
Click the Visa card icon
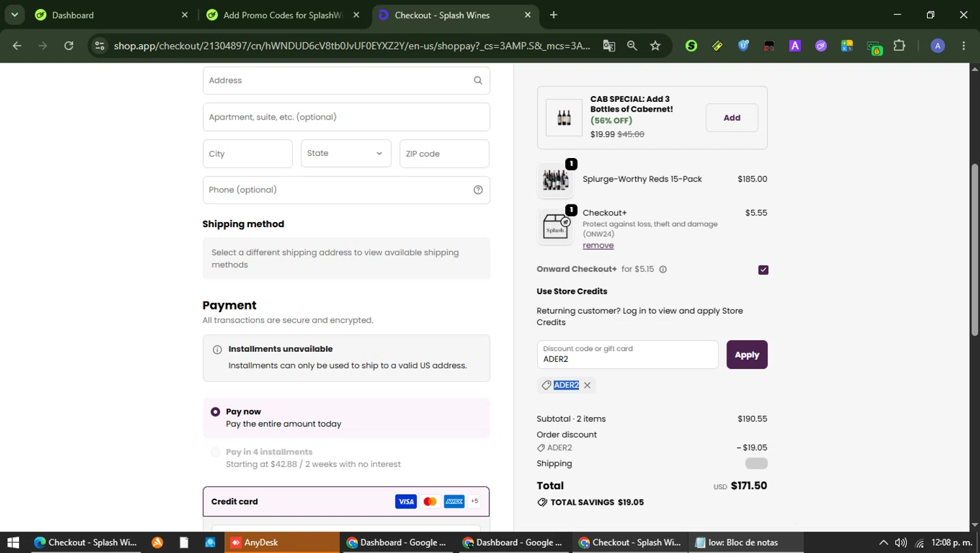coord(406,501)
